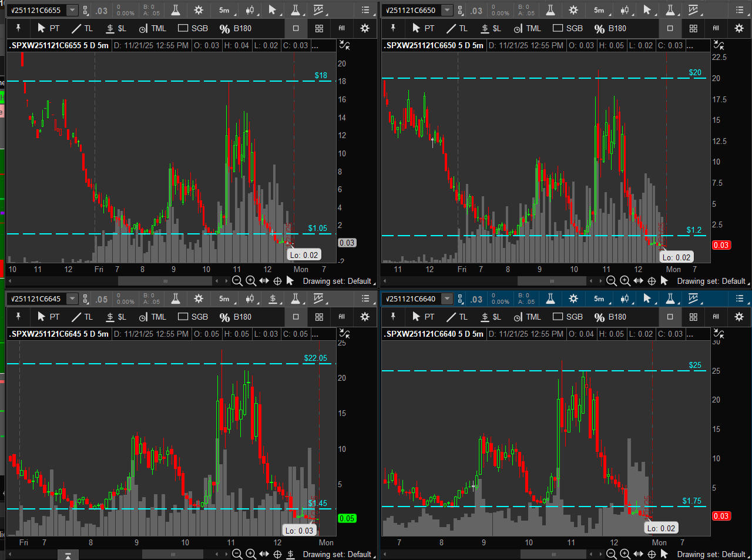Click TML time level button on C6645 chart
752x560 pixels.
point(152,317)
